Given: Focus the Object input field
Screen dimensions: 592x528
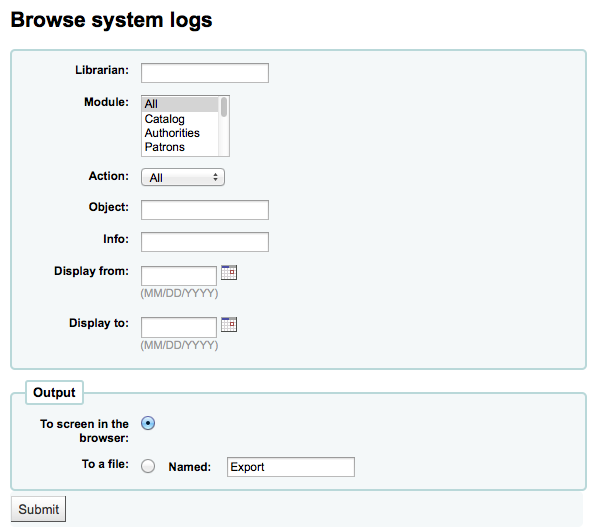Looking at the screenshot, I should click(205, 210).
